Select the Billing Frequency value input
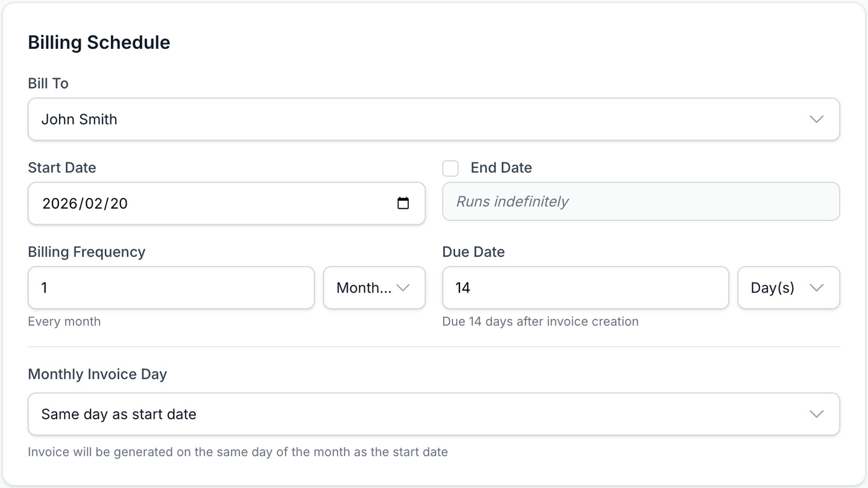Screen dimensions: 868x488 171,288
